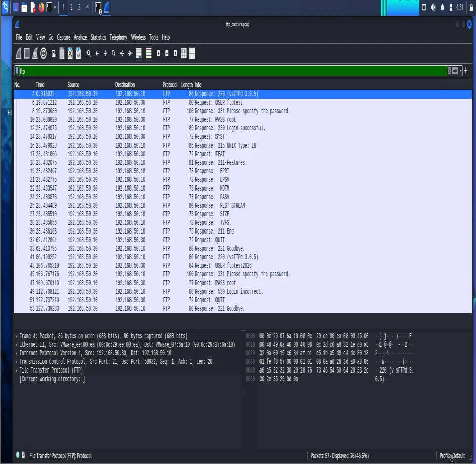The image size is (476, 464).
Task: Go forward in packet history
Action: 105,54
